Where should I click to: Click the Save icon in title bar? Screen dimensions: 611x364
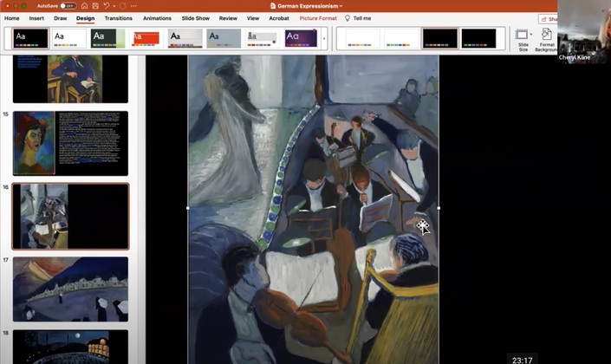95,6
